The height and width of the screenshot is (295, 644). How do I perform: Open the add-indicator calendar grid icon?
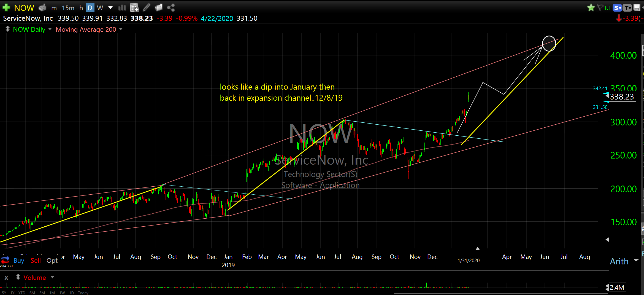(134, 8)
